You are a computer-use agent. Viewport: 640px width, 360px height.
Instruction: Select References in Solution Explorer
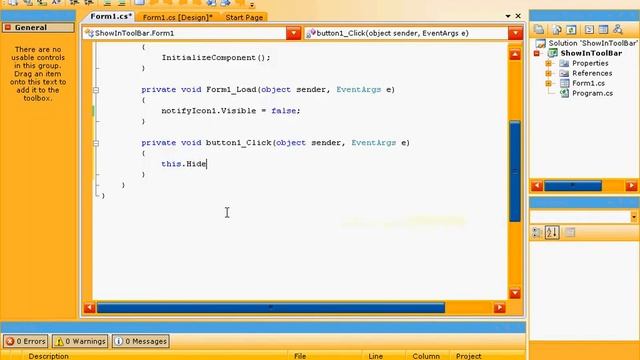(592, 73)
